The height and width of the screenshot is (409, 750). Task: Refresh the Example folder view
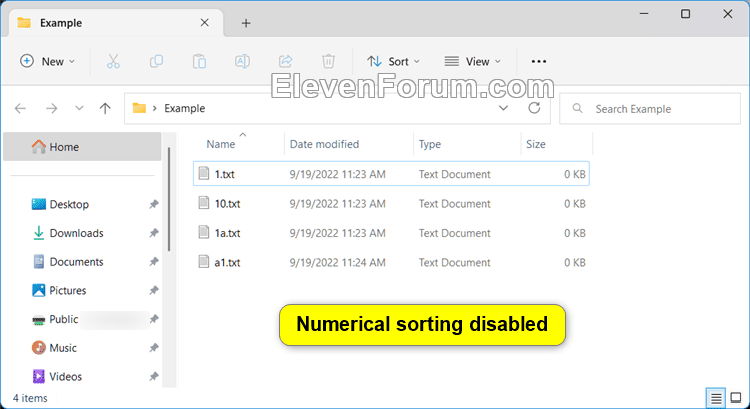coord(534,108)
